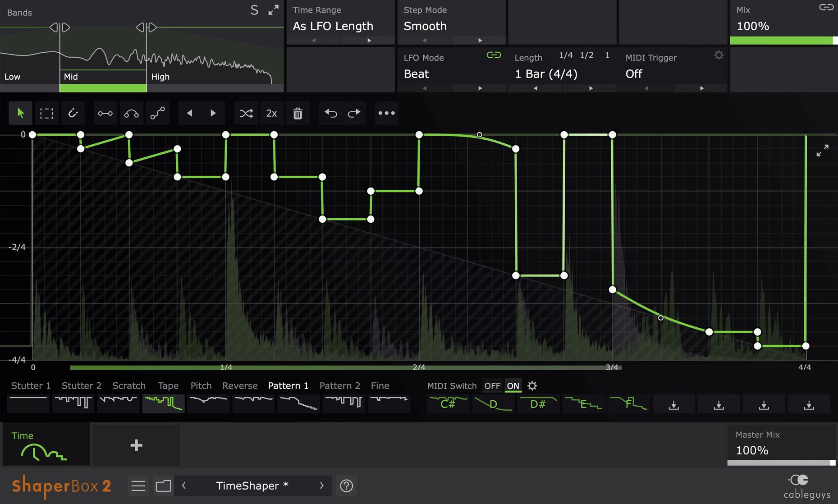
Task: Open the three-dots more options menu
Action: tap(386, 113)
